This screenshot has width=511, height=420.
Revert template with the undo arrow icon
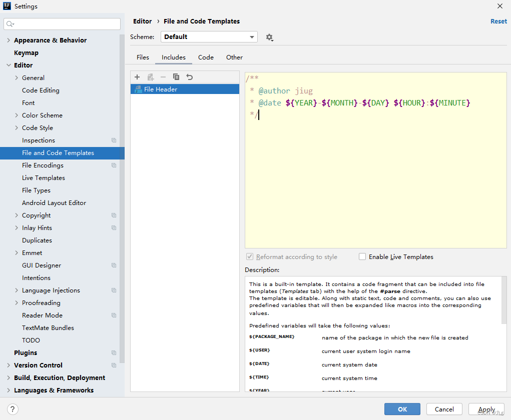189,77
